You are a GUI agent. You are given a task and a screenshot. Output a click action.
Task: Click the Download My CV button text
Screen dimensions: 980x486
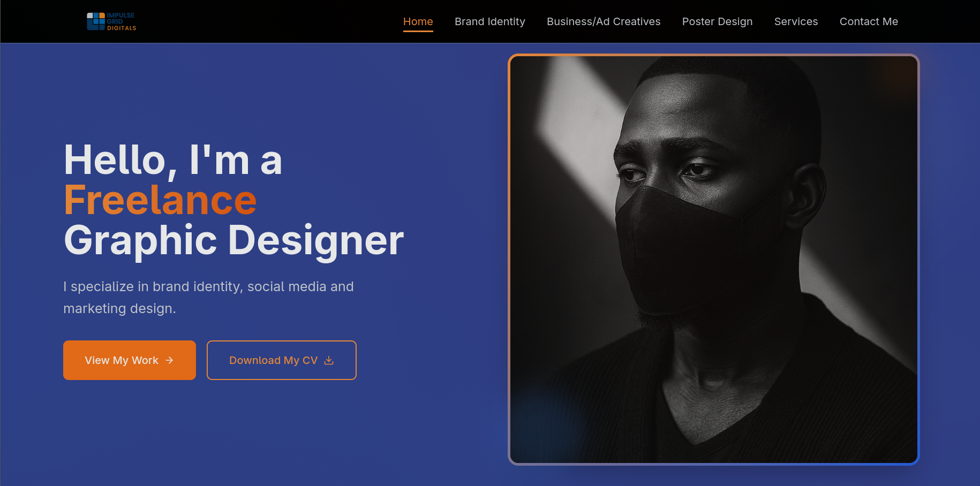(274, 360)
